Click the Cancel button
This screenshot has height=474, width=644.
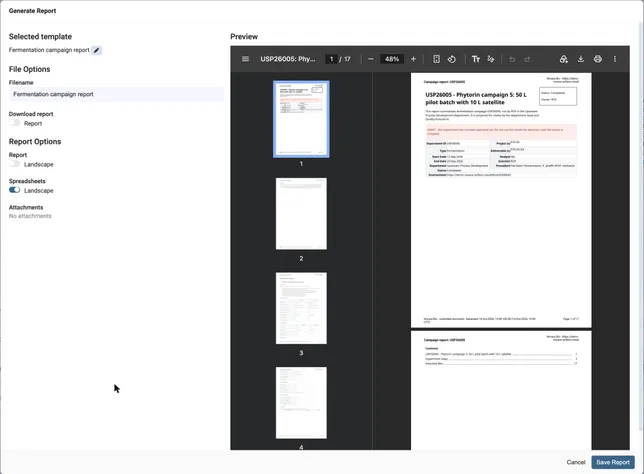point(576,462)
